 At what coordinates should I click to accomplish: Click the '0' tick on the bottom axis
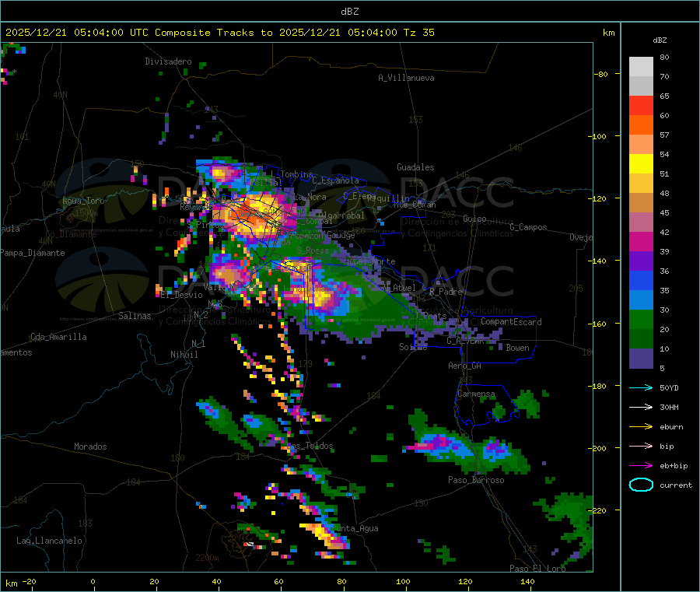93,581
